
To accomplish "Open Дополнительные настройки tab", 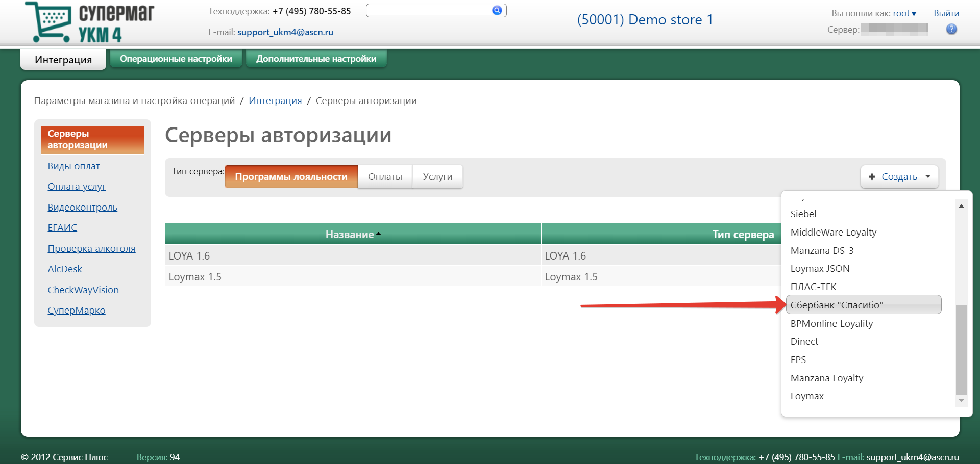I will (316, 59).
